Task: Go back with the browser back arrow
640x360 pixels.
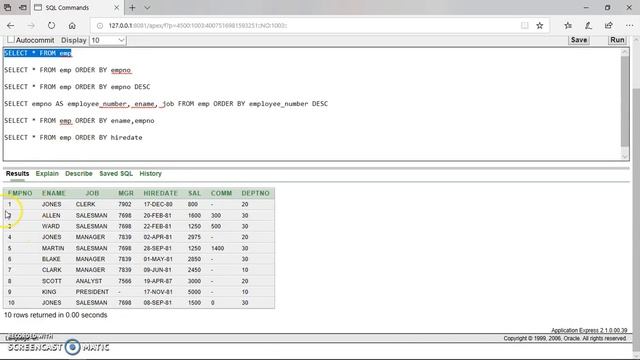Action: pos(11,26)
